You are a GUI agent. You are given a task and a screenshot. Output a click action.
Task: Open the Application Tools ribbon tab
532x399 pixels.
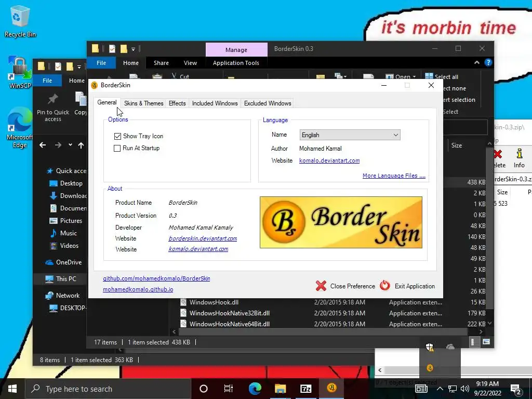coord(236,63)
